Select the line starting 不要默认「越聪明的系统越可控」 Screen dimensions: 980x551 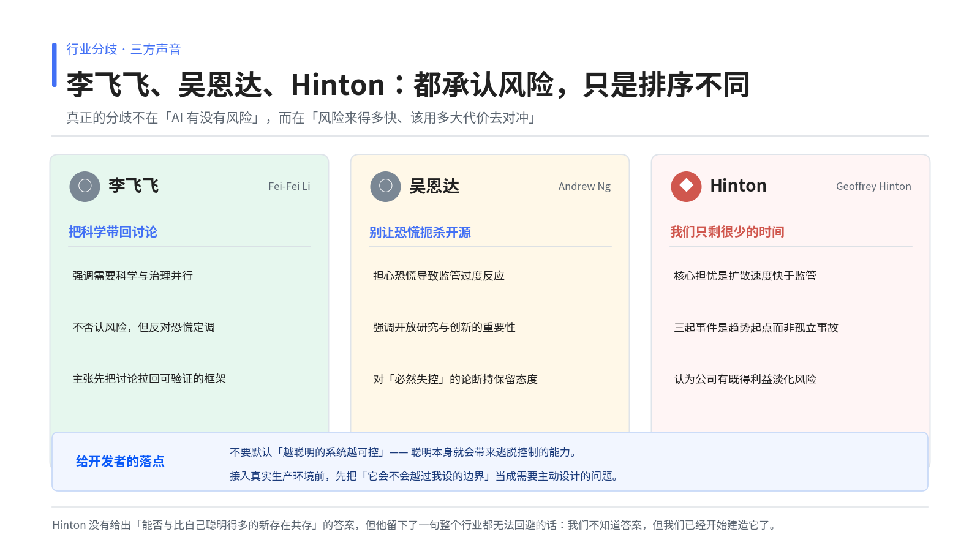[404, 452]
